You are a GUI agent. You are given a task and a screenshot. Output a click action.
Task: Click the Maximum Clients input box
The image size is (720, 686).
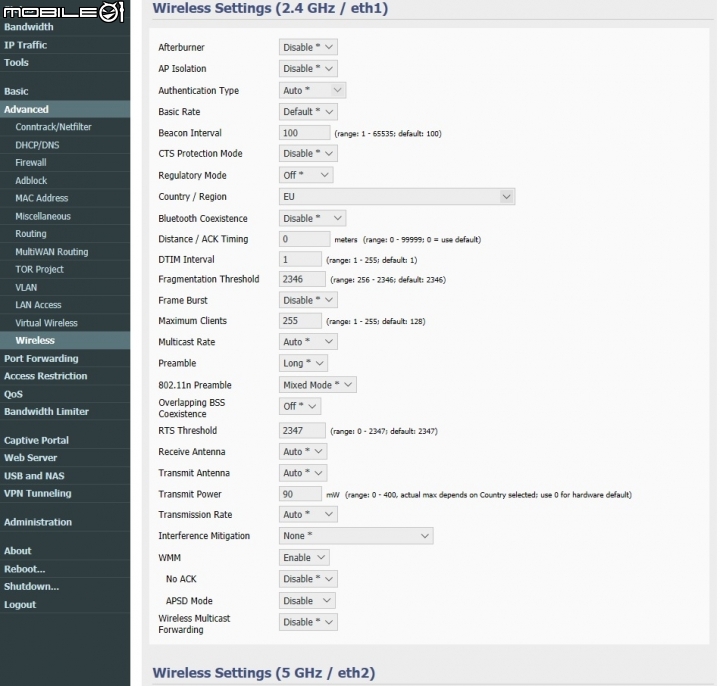tap(300, 321)
